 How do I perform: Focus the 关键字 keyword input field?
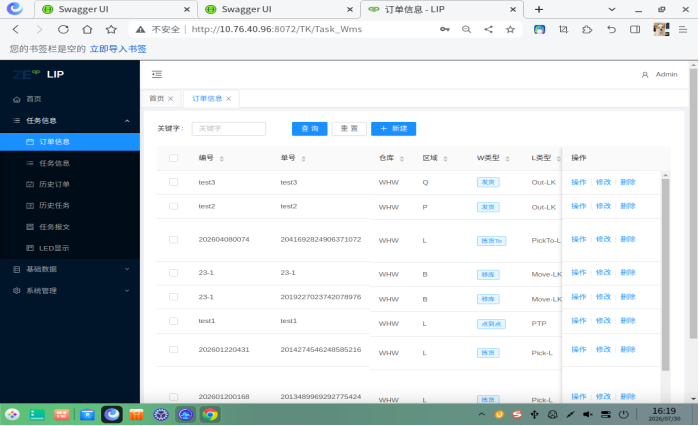click(x=229, y=129)
